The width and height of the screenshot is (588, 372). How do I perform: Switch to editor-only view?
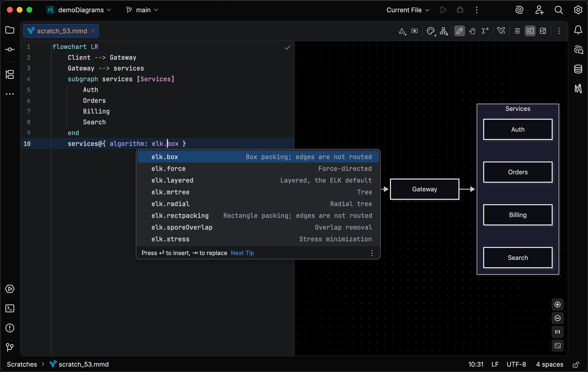coord(517,31)
